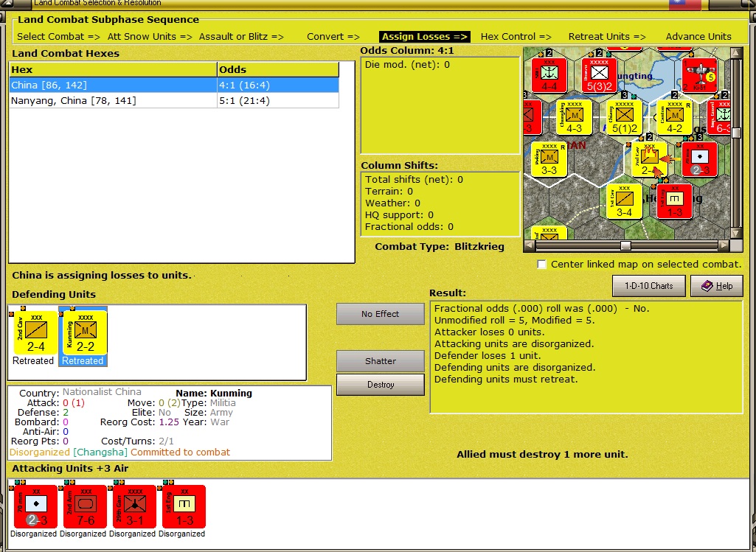The height and width of the screenshot is (552, 756).
Task: Click the Destroy button
Action: tap(380, 385)
